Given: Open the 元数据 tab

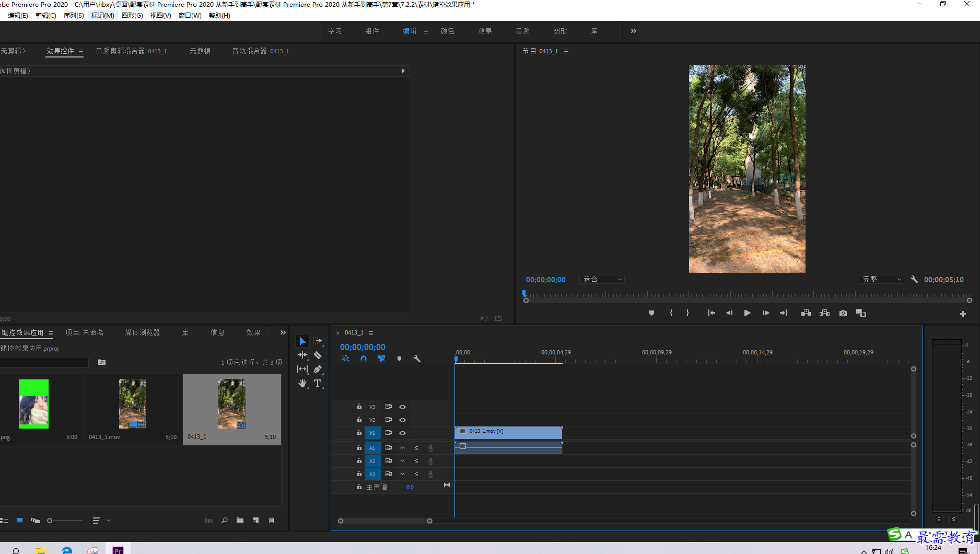Looking at the screenshot, I should pos(200,51).
